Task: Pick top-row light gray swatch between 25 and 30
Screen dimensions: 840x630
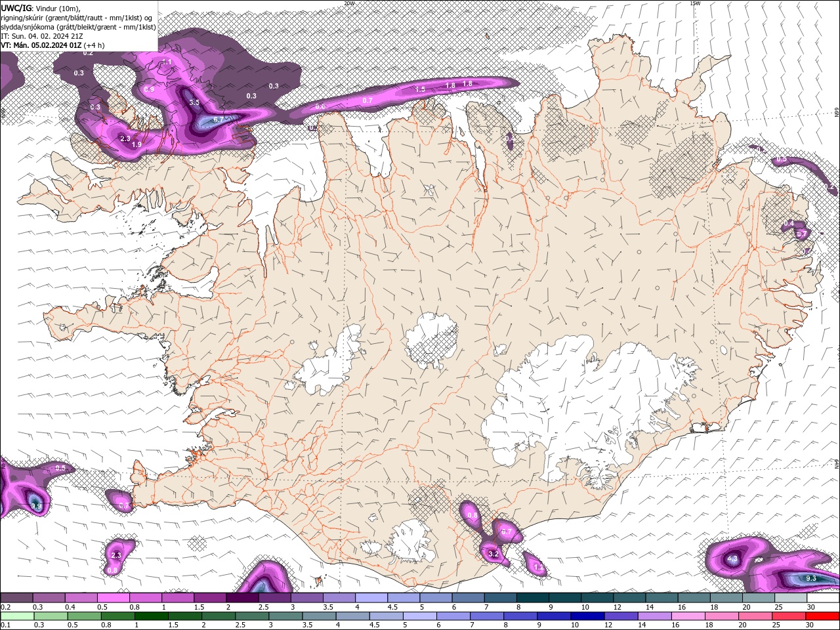Action: click(791, 597)
